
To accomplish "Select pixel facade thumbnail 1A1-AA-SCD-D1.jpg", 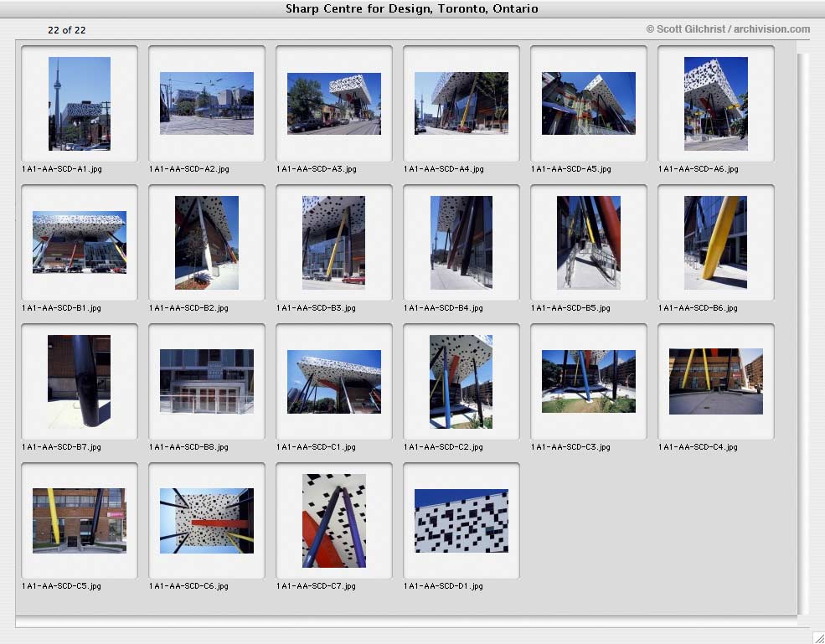I will click(461, 520).
